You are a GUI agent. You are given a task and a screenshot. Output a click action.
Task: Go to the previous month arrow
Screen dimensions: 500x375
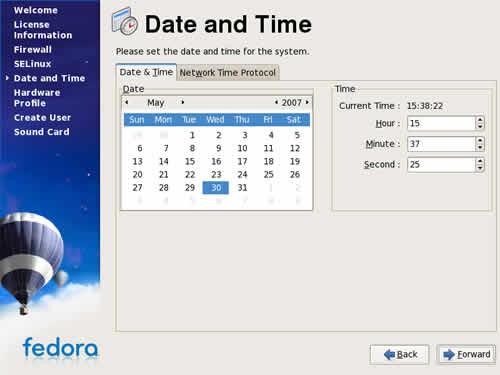click(127, 102)
